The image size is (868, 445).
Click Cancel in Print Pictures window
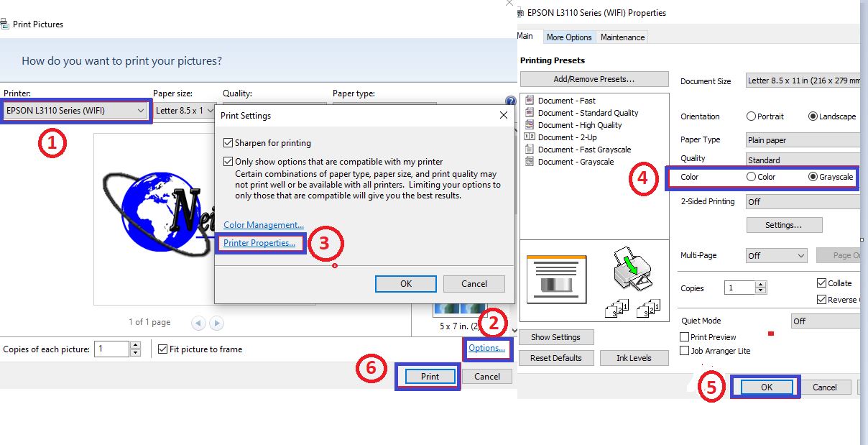(486, 376)
